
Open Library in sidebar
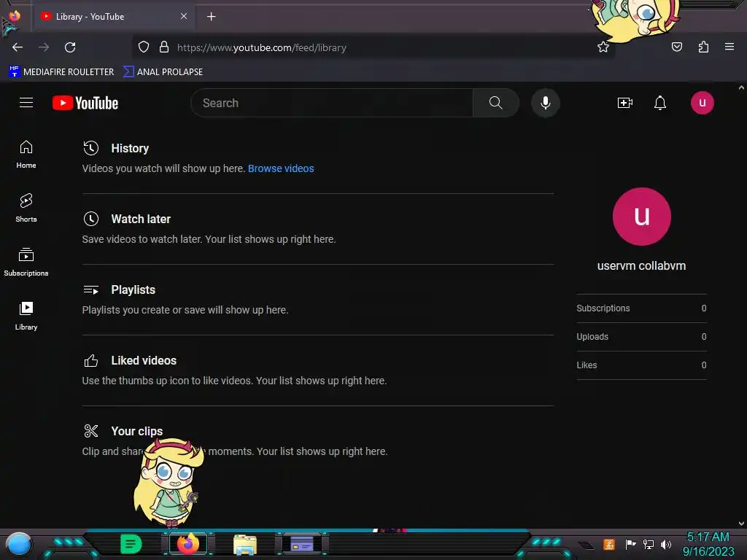tap(26, 316)
